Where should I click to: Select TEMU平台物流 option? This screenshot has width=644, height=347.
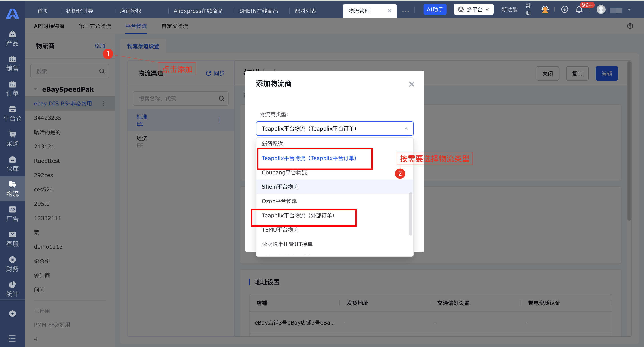pyautogui.click(x=335, y=230)
